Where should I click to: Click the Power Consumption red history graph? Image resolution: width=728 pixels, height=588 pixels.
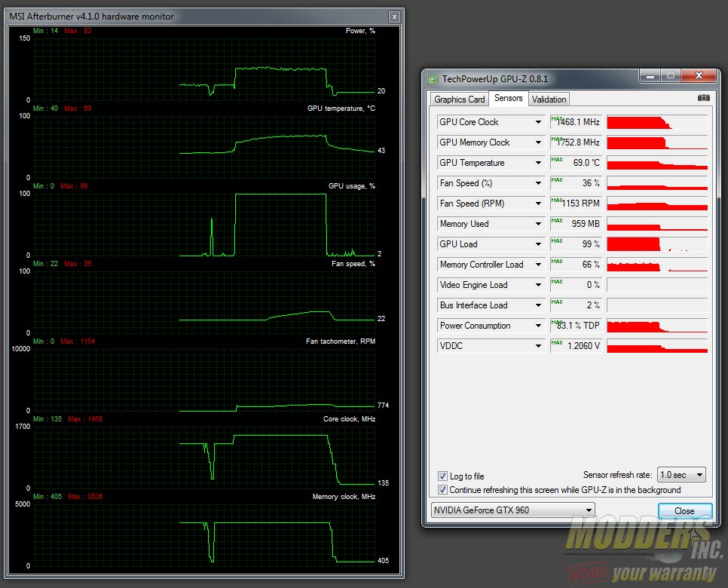point(657,326)
